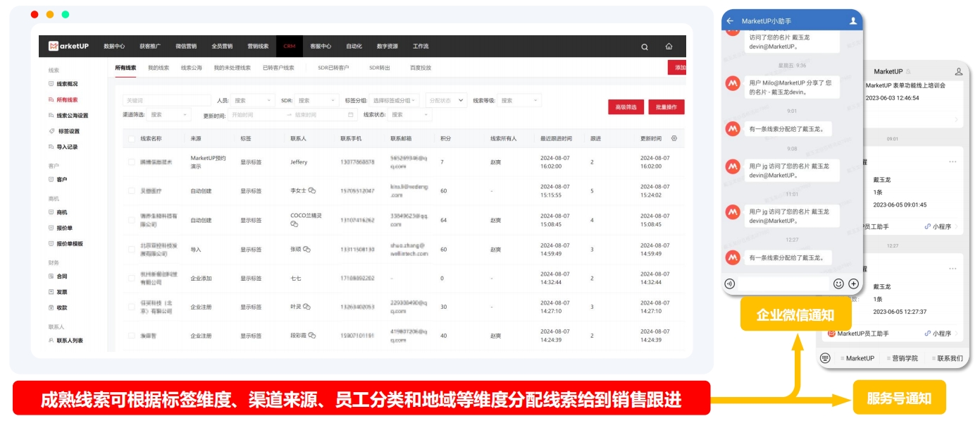
Task: Click 显示标签 in the Jeffery row
Action: click(x=251, y=162)
